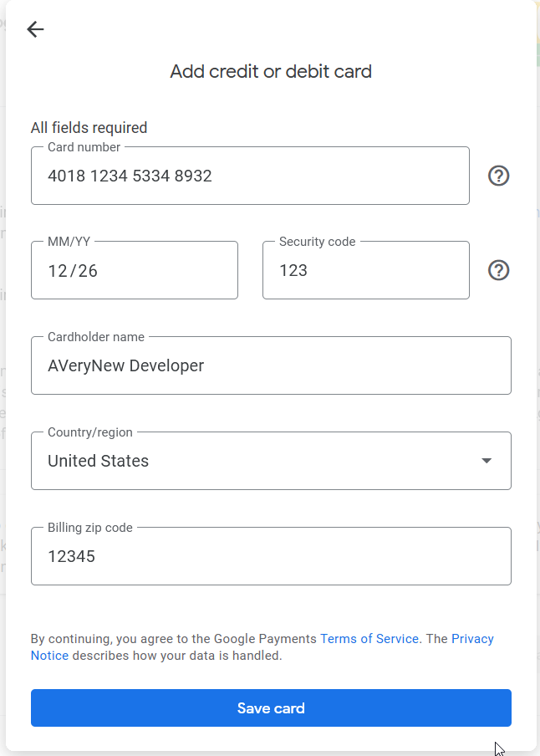The height and width of the screenshot is (756, 540).
Task: Click the "Add credit or debit card" heading
Action: point(271,72)
